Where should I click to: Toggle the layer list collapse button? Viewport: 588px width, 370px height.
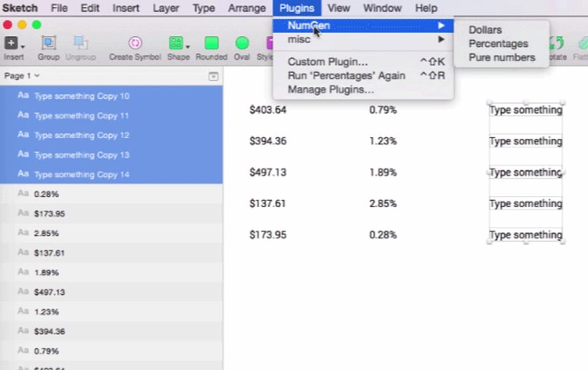pyautogui.click(x=213, y=76)
